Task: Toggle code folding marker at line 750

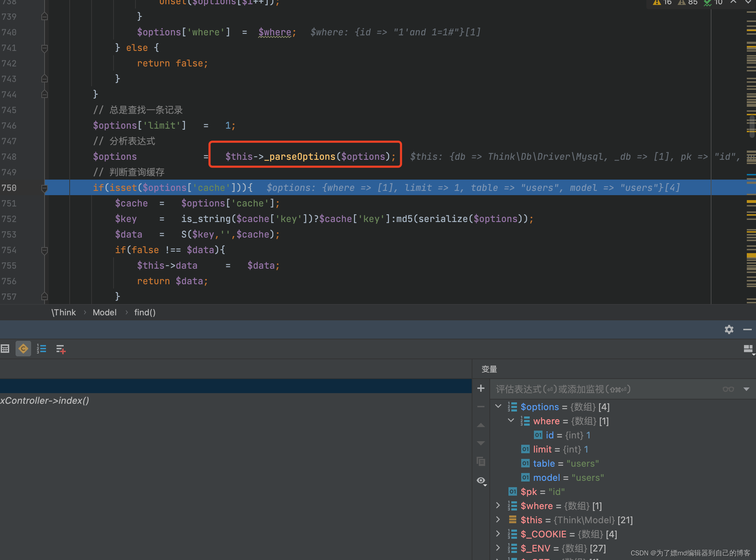Action: pos(45,188)
